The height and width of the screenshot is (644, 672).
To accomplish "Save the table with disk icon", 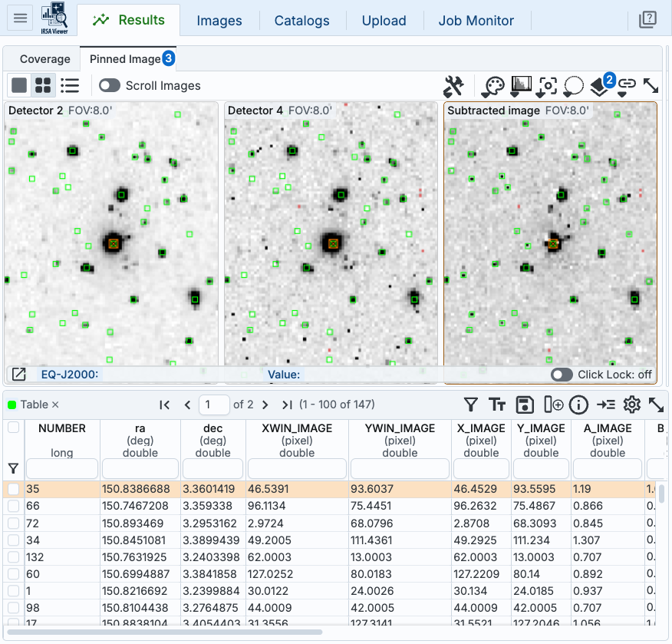I will coord(525,405).
